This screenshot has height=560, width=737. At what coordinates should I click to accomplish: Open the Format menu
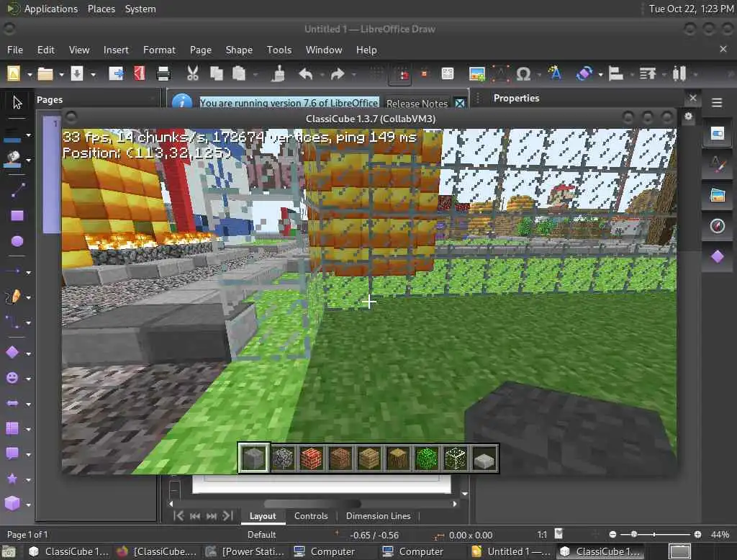click(x=159, y=50)
